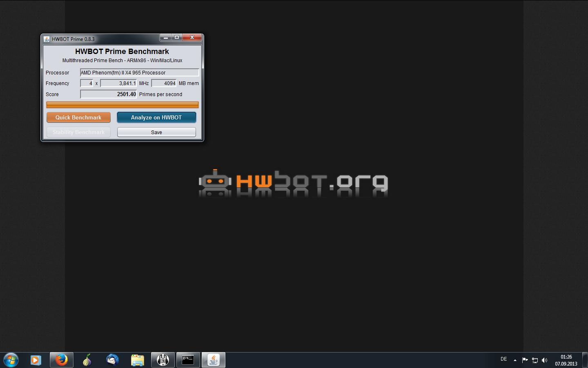The height and width of the screenshot is (368, 588).
Task: Click the core count field showing 4
Action: click(x=87, y=83)
